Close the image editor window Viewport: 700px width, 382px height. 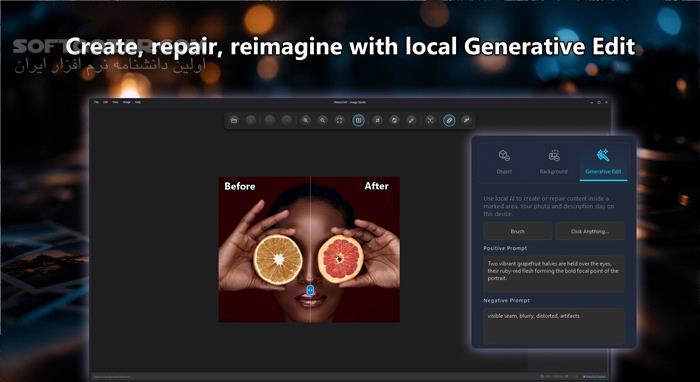(606, 102)
